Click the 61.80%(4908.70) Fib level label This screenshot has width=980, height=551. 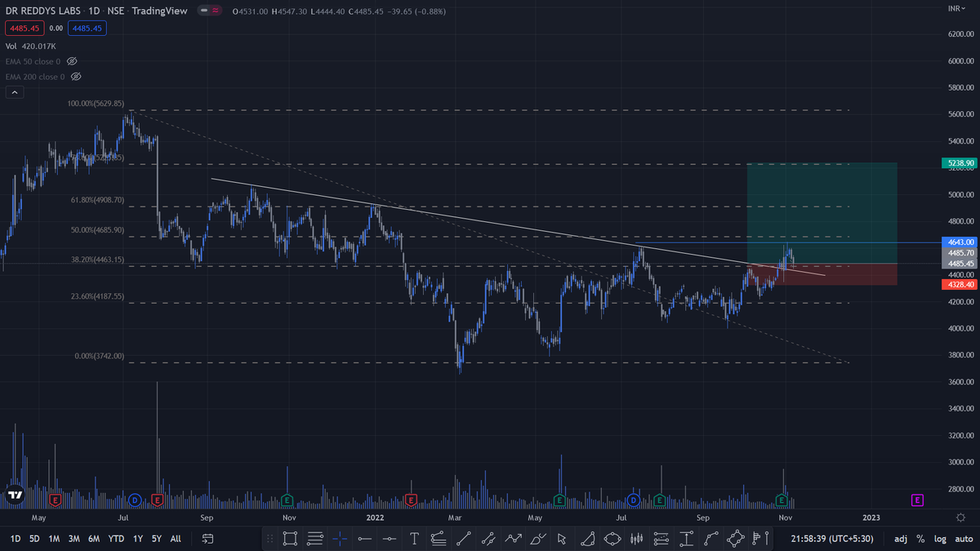(x=98, y=199)
